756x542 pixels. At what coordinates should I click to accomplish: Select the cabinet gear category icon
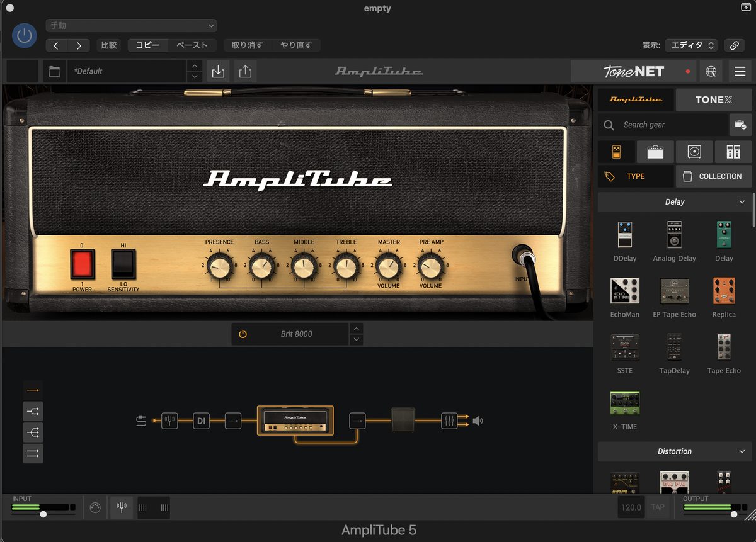(x=695, y=152)
